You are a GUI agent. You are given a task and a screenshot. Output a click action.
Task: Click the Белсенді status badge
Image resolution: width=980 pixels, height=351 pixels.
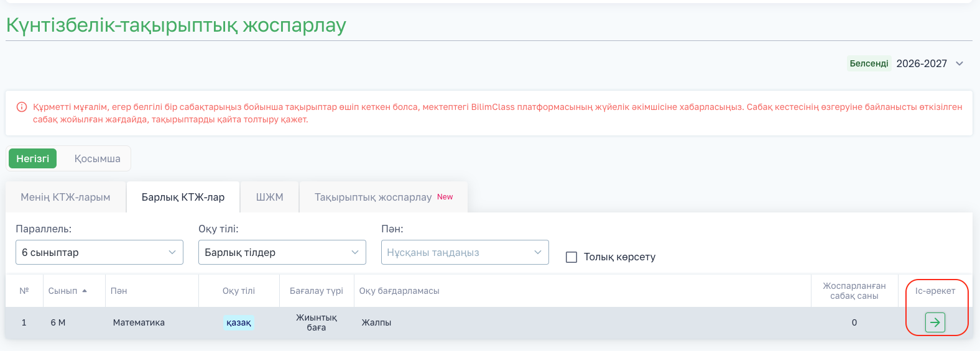click(869, 63)
